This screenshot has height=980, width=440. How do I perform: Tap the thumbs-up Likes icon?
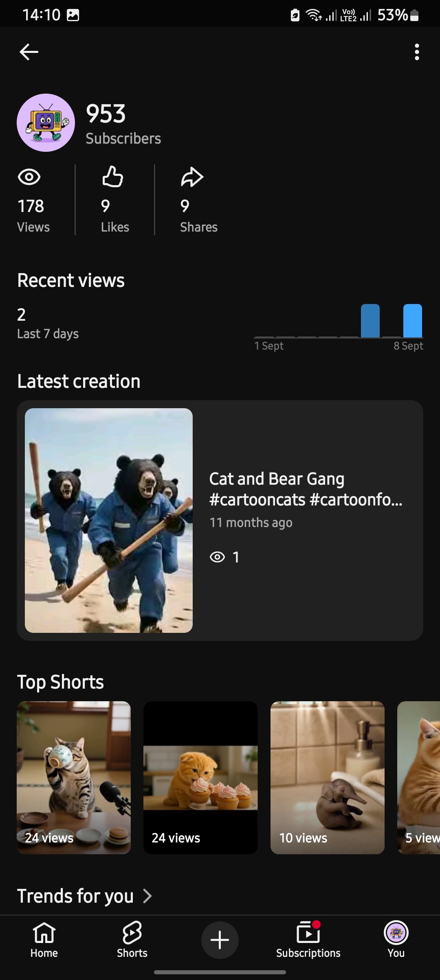[x=112, y=177]
